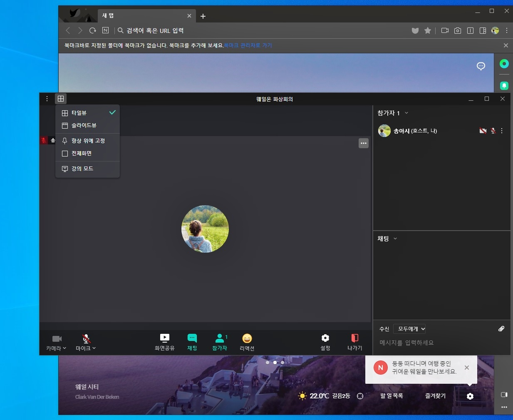
Task: Toggle camera-off icon for 송아지
Action: pos(483,131)
